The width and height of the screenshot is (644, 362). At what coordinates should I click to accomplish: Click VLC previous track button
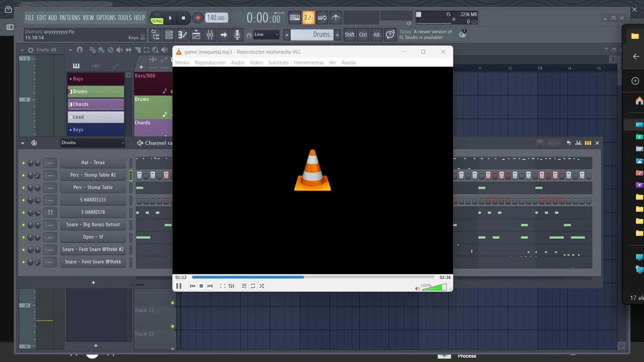192,286
